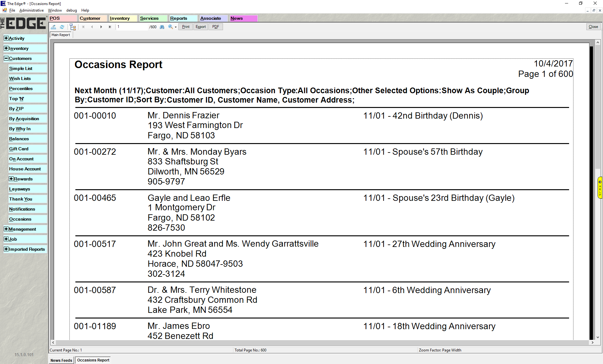The height and width of the screenshot is (364, 603).
Task: Expand the Rewards subsection
Action: tap(11, 179)
